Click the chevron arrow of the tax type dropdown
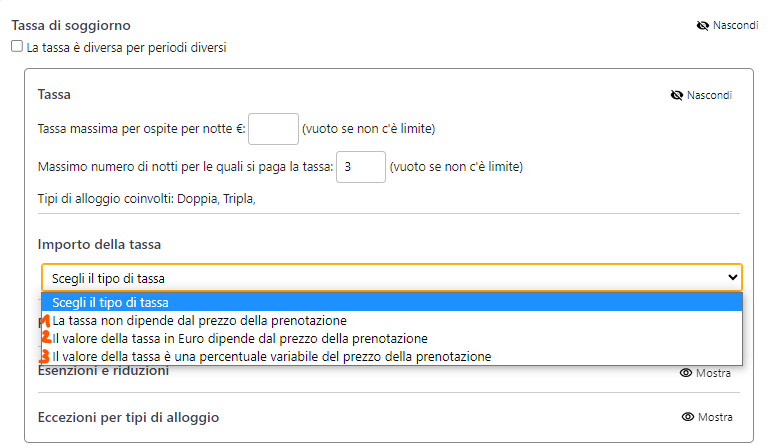 pos(731,278)
